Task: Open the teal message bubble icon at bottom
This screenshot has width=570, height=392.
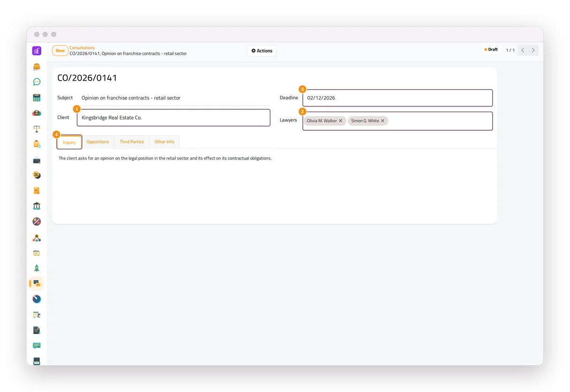Action: pos(37,346)
